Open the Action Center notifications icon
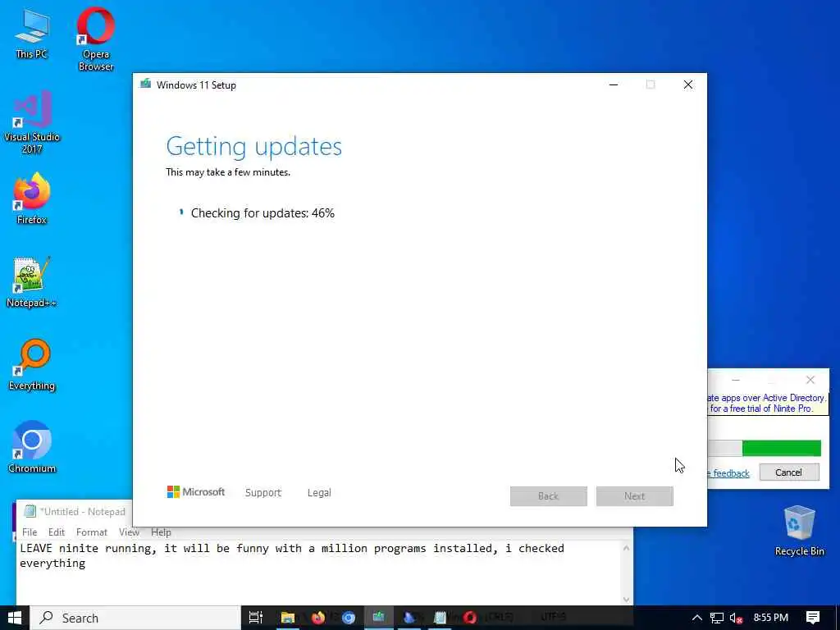840x630 pixels. tap(813, 618)
